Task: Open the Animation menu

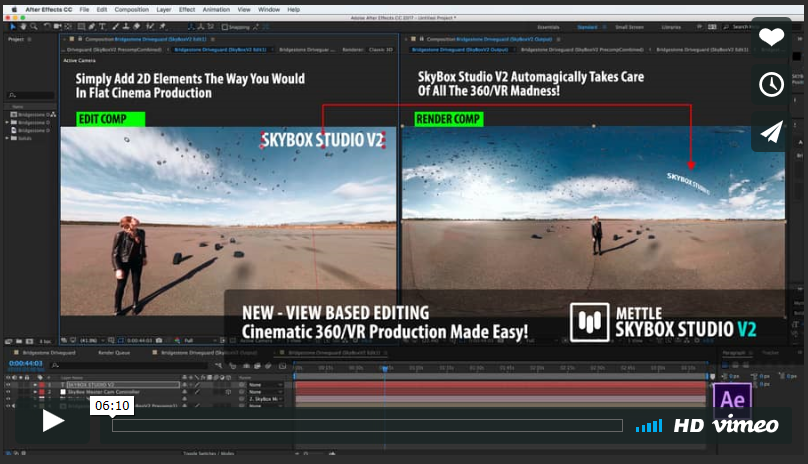Action: click(216, 9)
